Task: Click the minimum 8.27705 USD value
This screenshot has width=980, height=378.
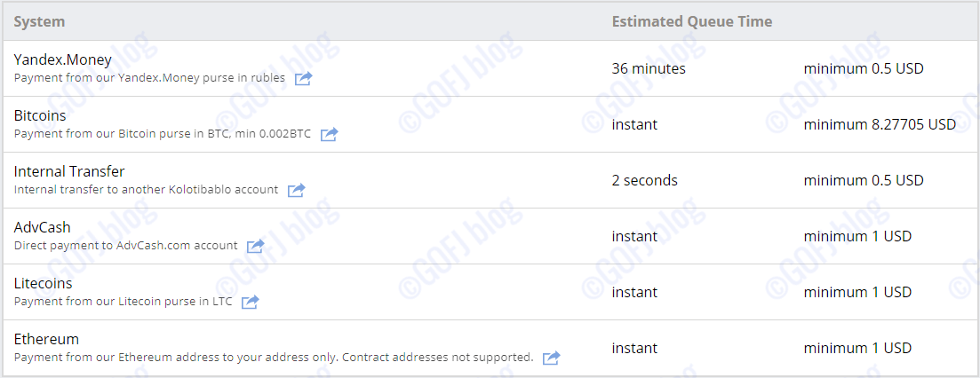Action: [x=880, y=124]
